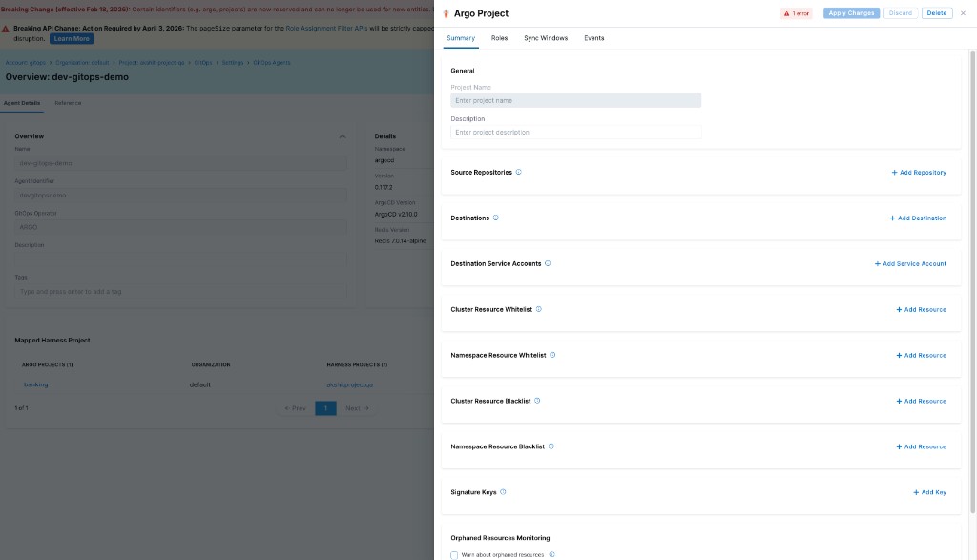Click the argocd namespace value

coord(385,160)
